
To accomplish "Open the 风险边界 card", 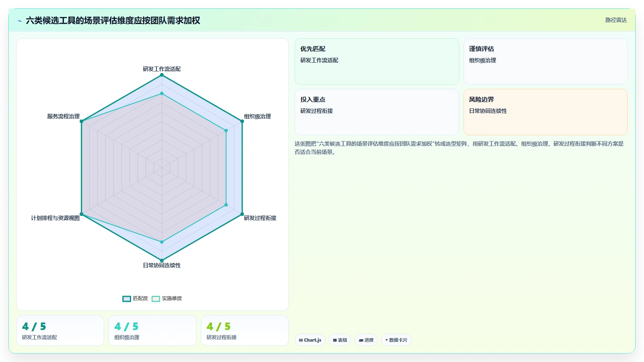I will [x=545, y=112].
